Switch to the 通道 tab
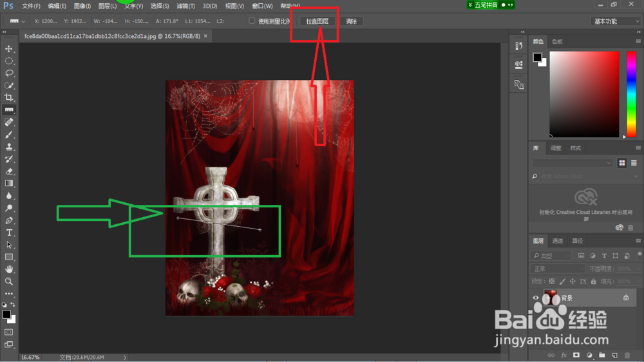 (x=557, y=241)
